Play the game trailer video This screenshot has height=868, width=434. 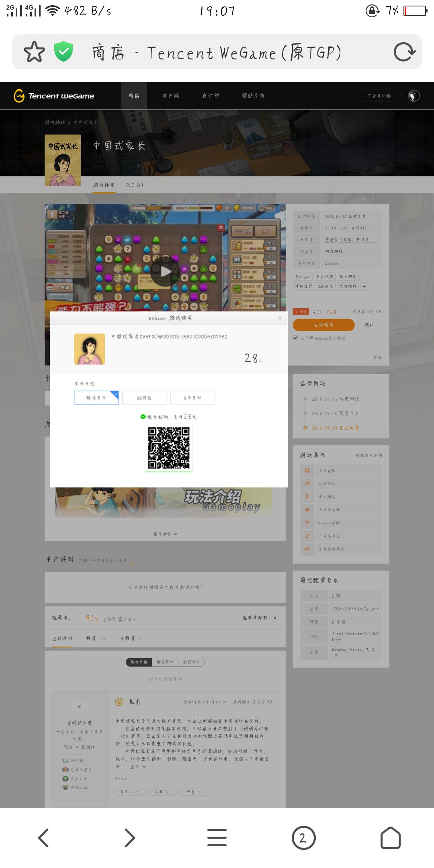pyautogui.click(x=165, y=272)
